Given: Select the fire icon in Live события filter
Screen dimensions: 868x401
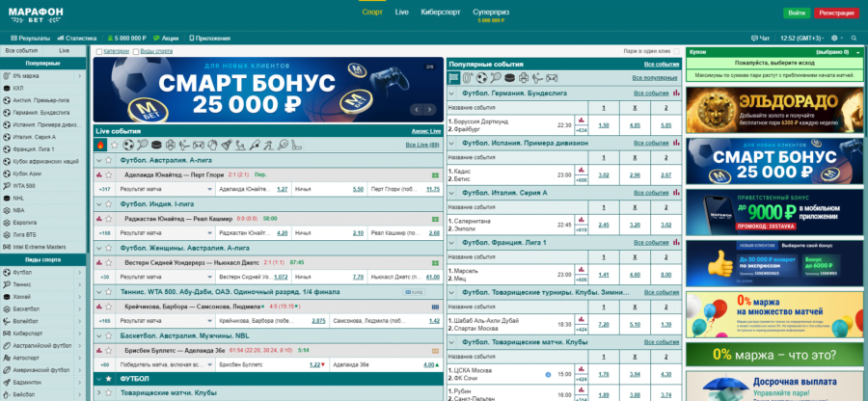Looking at the screenshot, I should (100, 145).
